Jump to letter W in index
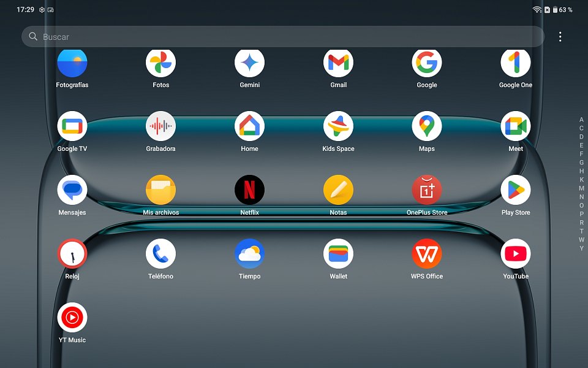Screen dimensions: 588x368 point(581,240)
